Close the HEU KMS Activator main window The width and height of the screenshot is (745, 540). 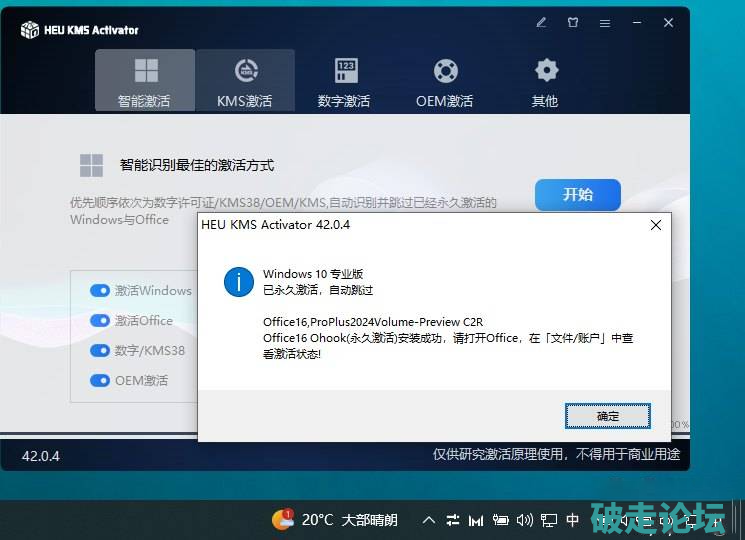tap(669, 22)
